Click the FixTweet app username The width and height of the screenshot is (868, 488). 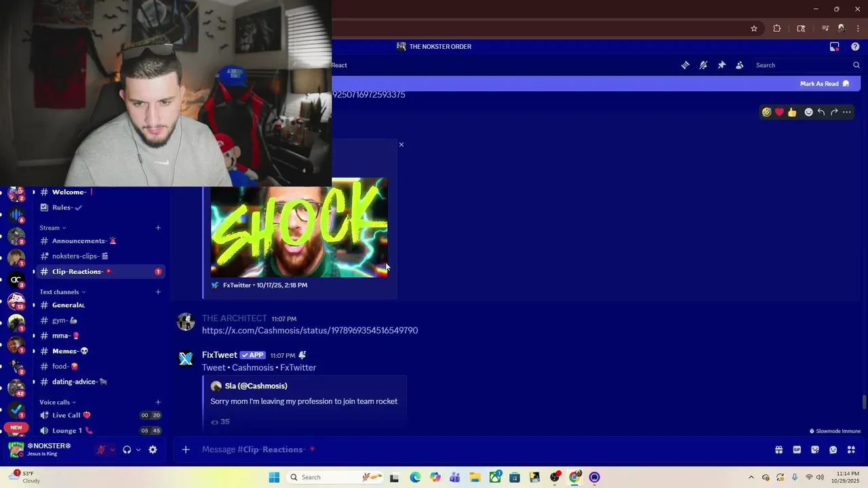[220, 355]
